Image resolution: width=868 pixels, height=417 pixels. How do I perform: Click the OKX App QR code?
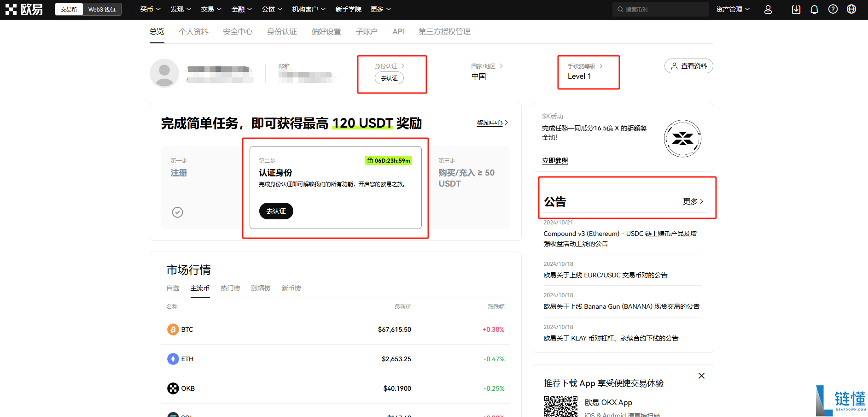(x=560, y=406)
